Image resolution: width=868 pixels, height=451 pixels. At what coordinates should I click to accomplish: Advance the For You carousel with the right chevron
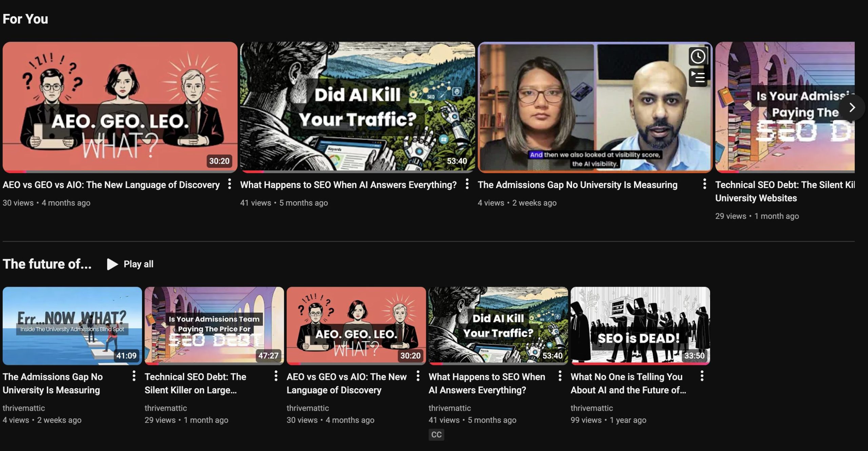[852, 107]
